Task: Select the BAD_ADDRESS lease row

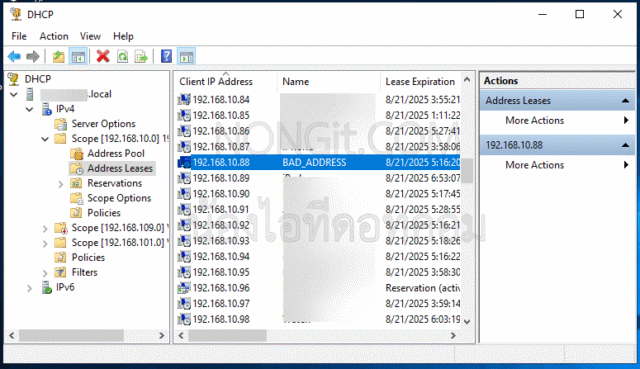Action: (x=319, y=162)
